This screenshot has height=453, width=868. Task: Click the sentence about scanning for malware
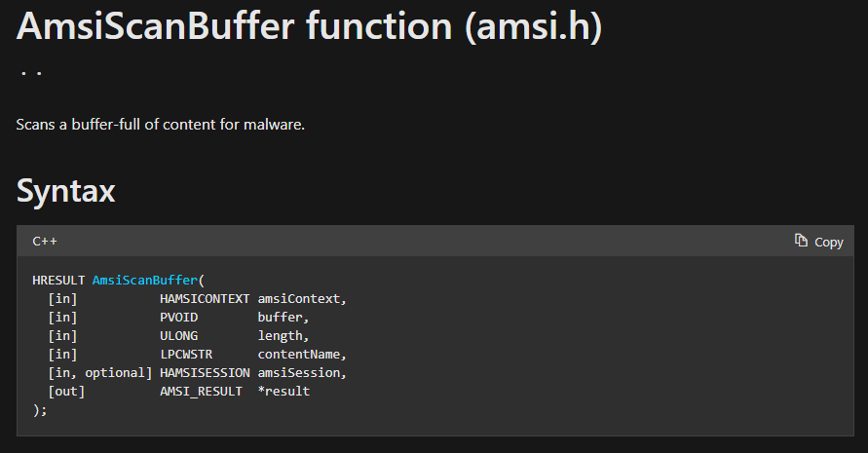point(161,125)
